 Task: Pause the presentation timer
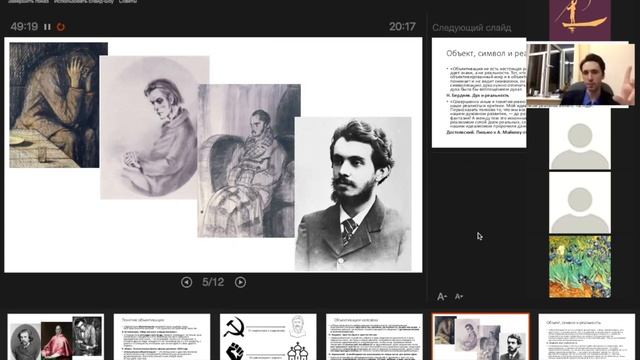click(x=47, y=27)
